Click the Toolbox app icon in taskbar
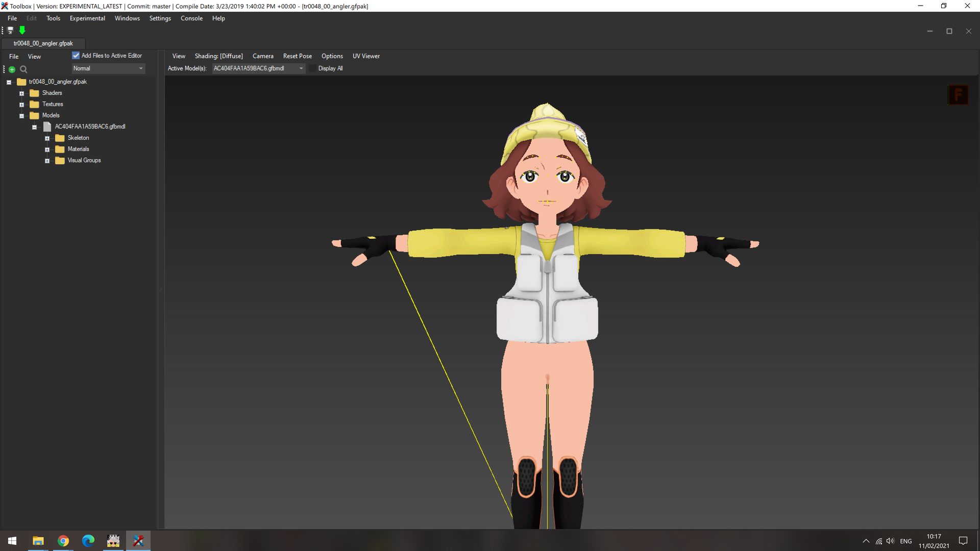980x551 pixels. click(x=138, y=541)
